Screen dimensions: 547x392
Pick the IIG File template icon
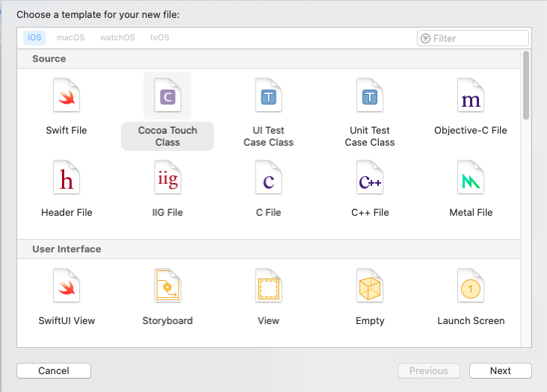pos(167,178)
